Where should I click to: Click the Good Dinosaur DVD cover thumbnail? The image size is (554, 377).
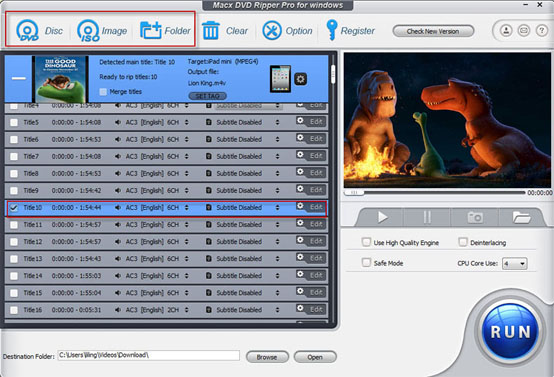click(60, 79)
